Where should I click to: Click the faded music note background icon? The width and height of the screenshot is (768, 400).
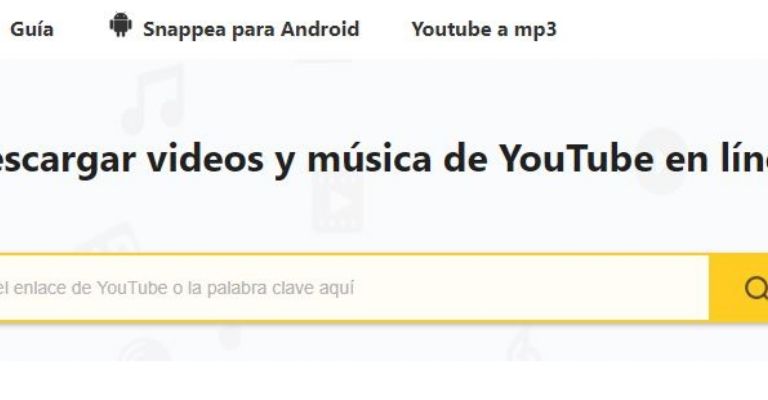pyautogui.click(x=153, y=100)
